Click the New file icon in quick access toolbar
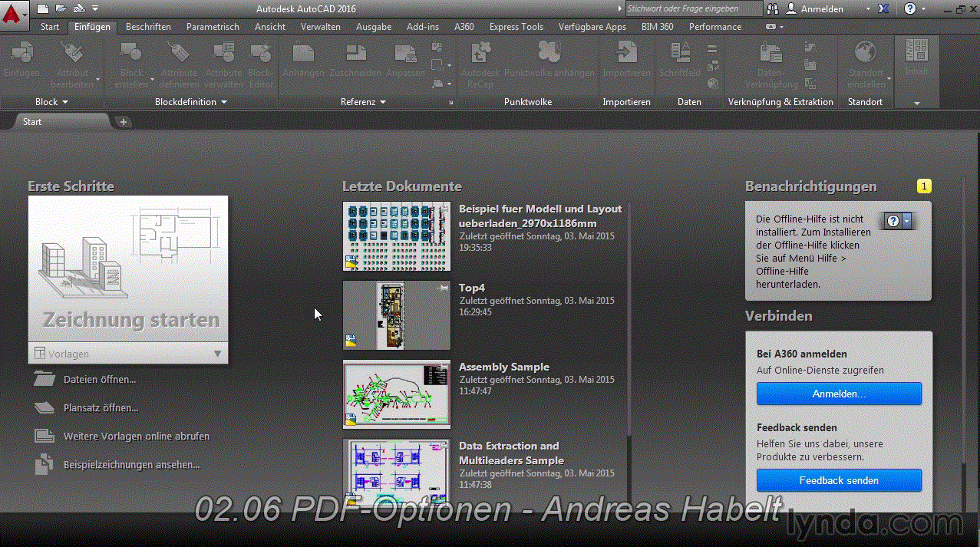The image size is (980, 547). tap(43, 8)
